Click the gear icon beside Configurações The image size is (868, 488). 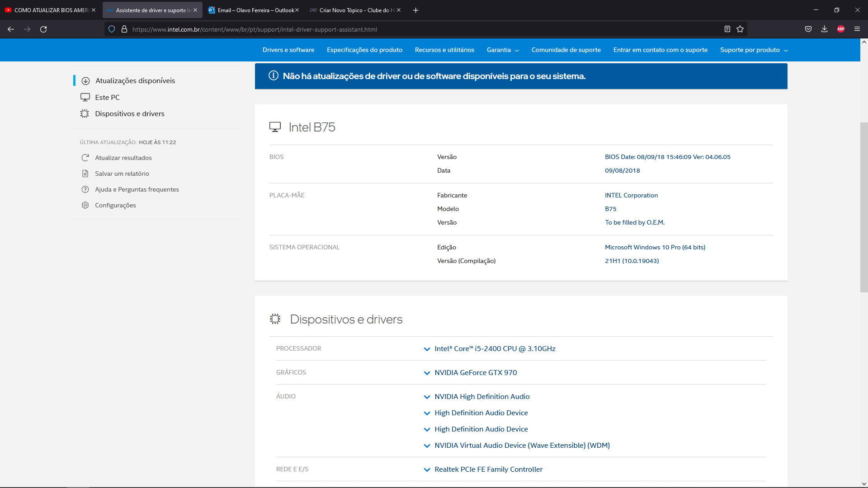[x=85, y=205]
